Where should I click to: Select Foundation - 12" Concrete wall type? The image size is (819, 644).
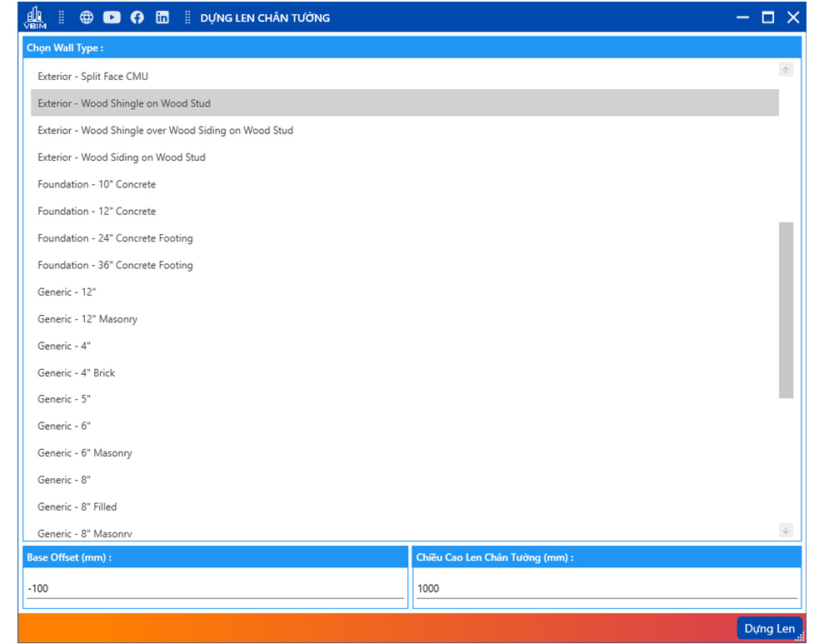[x=97, y=212]
